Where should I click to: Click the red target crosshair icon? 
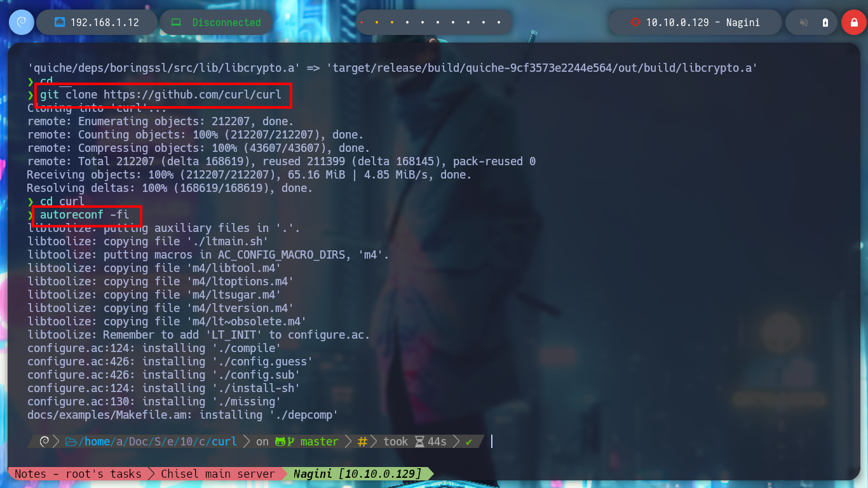(634, 22)
